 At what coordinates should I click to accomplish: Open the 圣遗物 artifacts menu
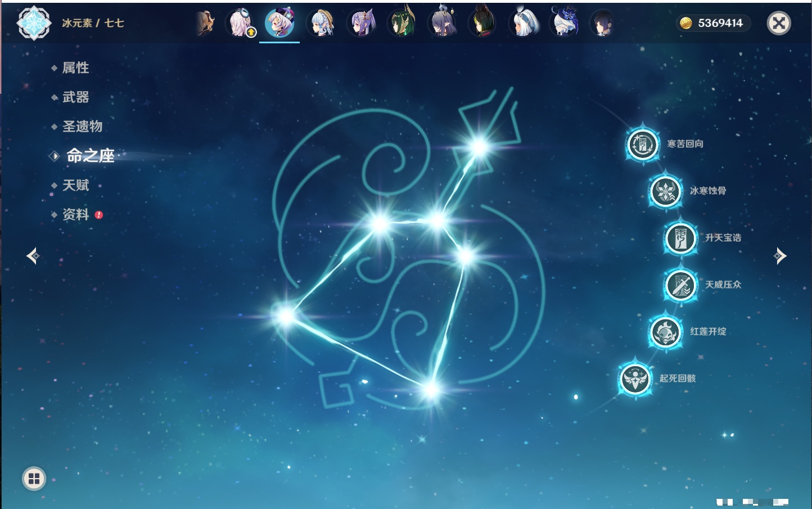(82, 127)
